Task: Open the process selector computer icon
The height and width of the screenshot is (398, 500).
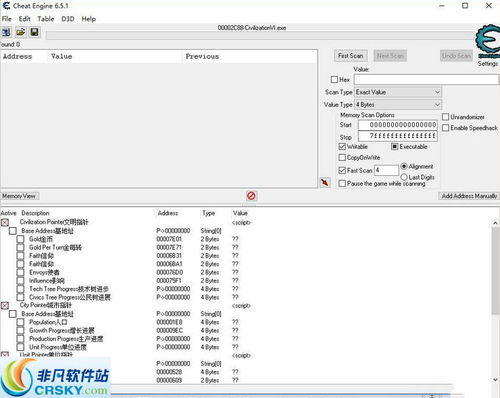Action: click(x=6, y=32)
